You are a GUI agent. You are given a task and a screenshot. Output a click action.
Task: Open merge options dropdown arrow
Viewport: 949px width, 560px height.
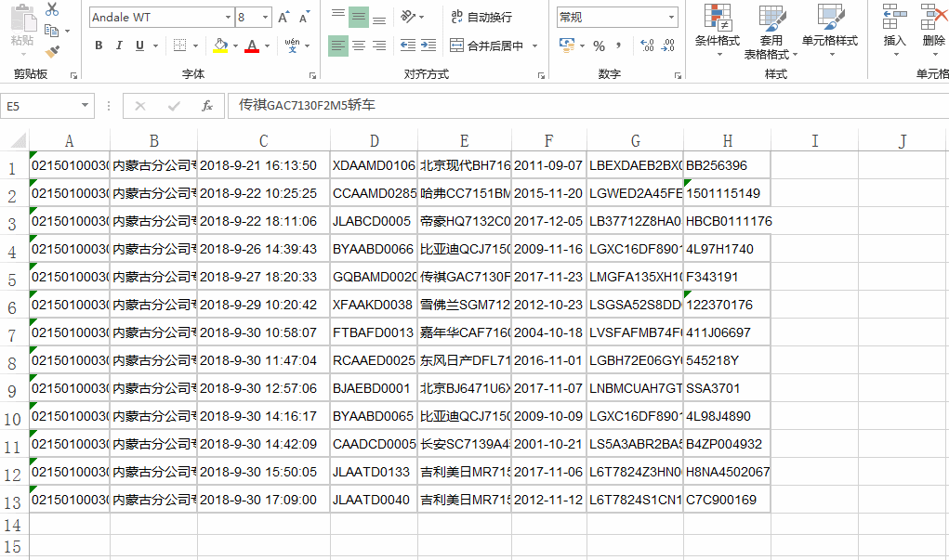pyautogui.click(x=534, y=46)
